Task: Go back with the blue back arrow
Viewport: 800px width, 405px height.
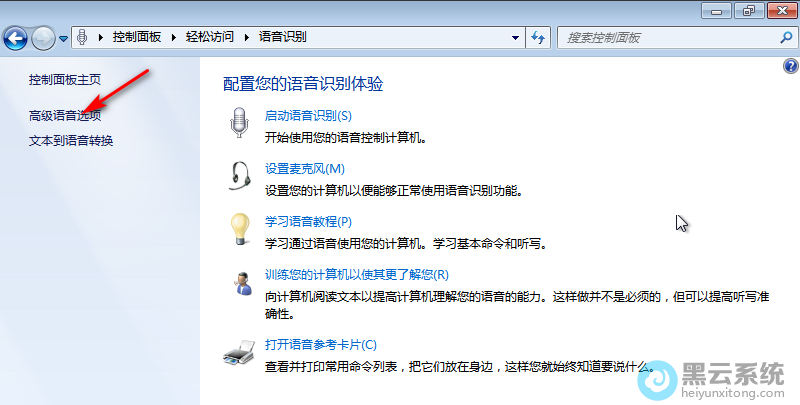Action: coord(16,38)
